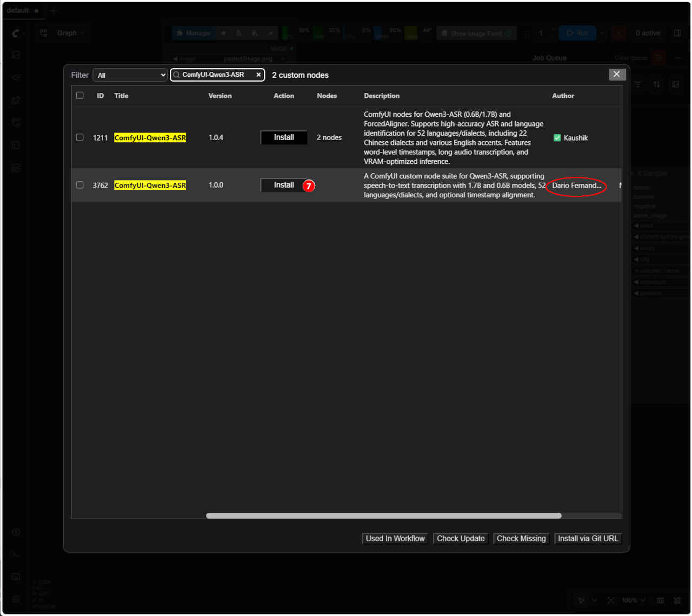The image size is (692, 616).
Task: Open ComfyUI-Qwen3-ASR title link in row 1211
Action: (x=150, y=138)
